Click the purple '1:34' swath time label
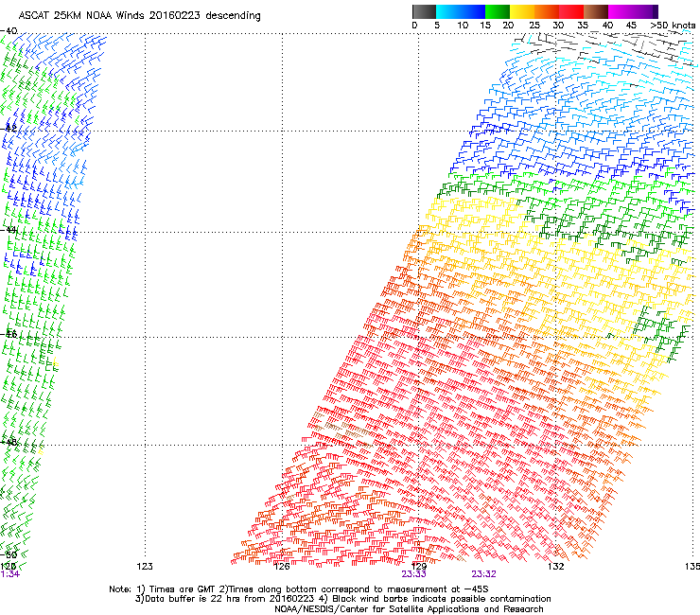The width and height of the screenshot is (700, 615). [9, 574]
